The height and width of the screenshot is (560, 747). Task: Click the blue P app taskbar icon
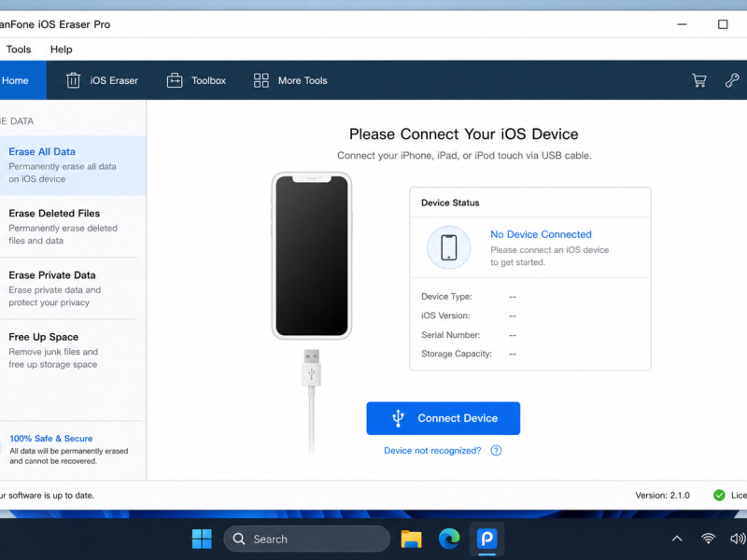[486, 539]
